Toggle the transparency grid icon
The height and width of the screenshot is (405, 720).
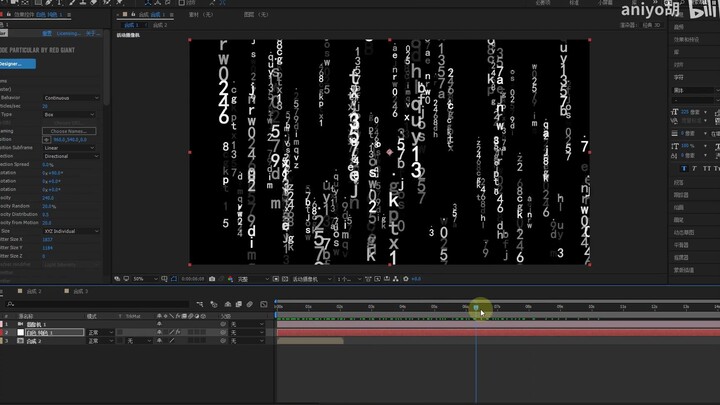[x=285, y=279]
